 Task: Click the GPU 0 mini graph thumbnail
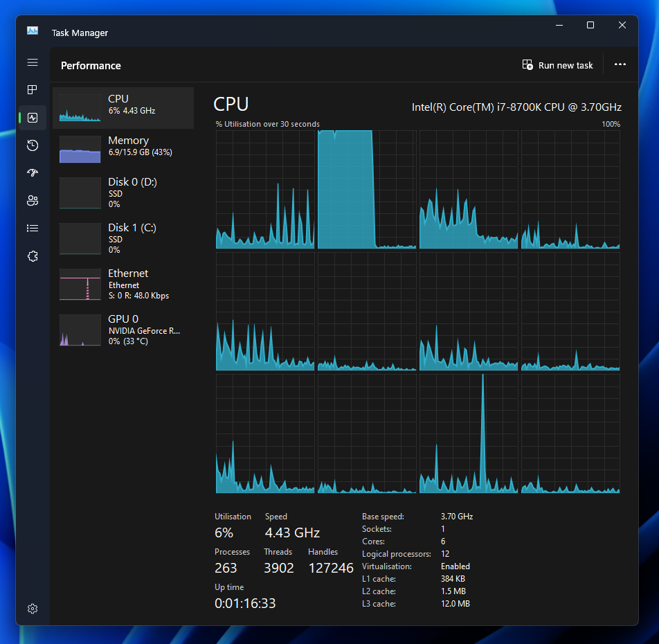click(80, 330)
